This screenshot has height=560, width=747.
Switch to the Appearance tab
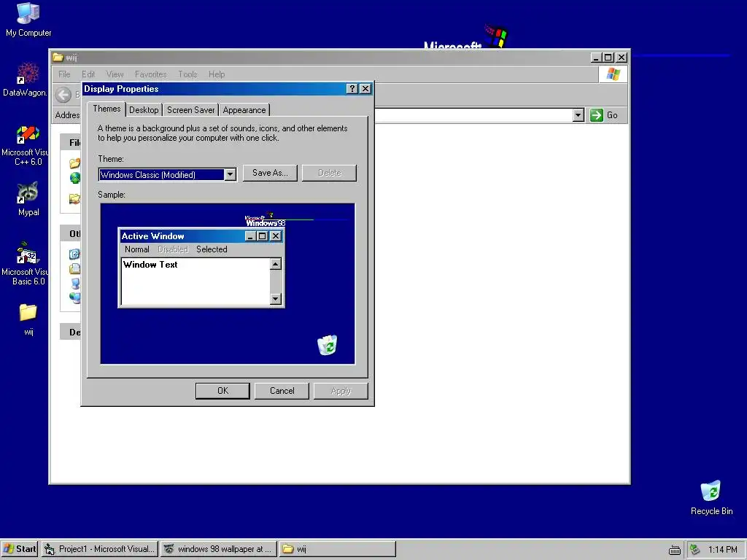point(244,110)
